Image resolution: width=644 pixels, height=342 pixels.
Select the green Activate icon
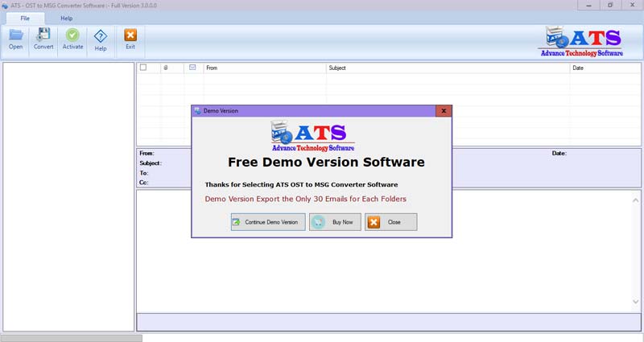[72, 39]
